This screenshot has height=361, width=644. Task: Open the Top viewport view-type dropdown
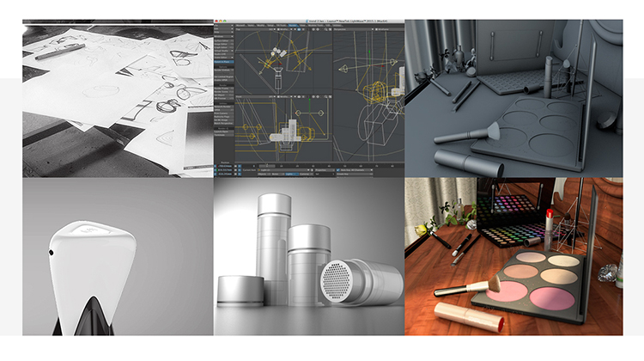tap(256, 29)
